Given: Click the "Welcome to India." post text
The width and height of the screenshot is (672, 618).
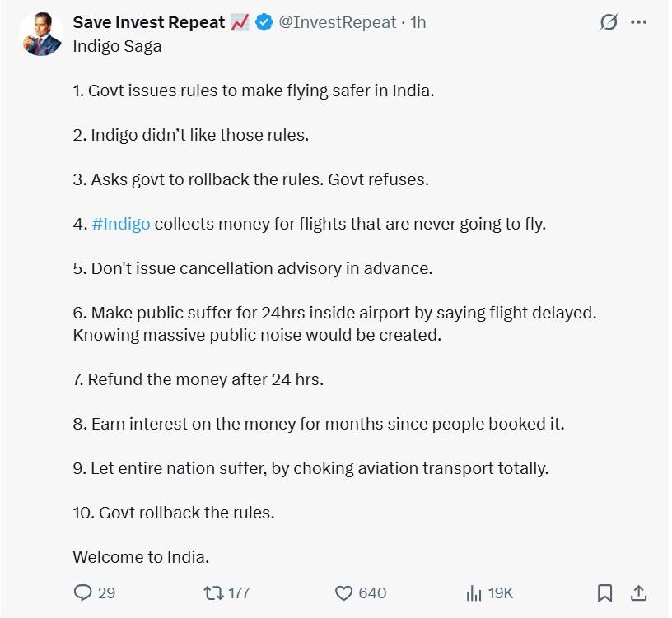Looking at the screenshot, I should tap(141, 557).
